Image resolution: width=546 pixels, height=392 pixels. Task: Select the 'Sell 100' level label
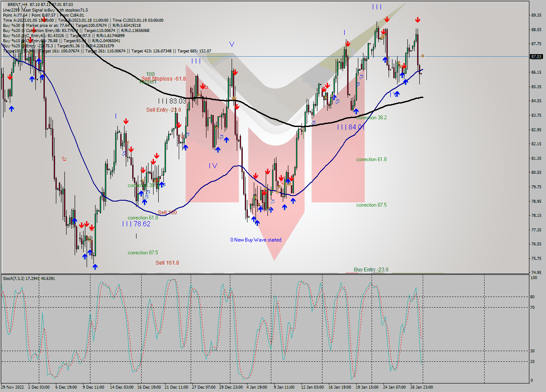point(167,213)
